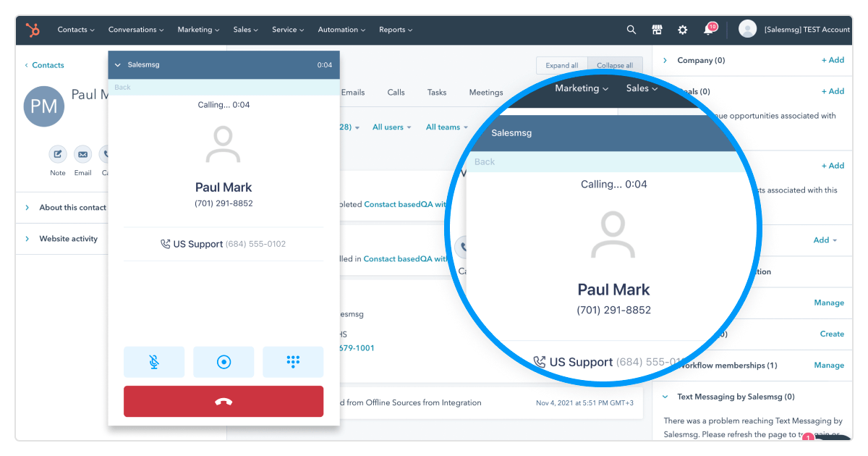Image resolution: width=868 pixels, height=456 pixels.
Task: Open the Marketing menu beside Conversations
Action: click(199, 30)
